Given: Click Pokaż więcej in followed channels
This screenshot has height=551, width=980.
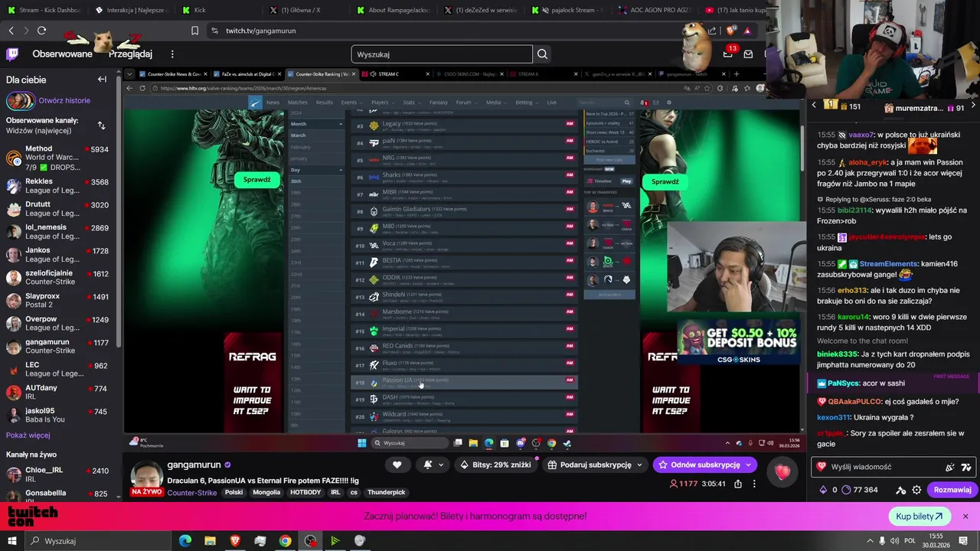Looking at the screenshot, I should point(28,435).
